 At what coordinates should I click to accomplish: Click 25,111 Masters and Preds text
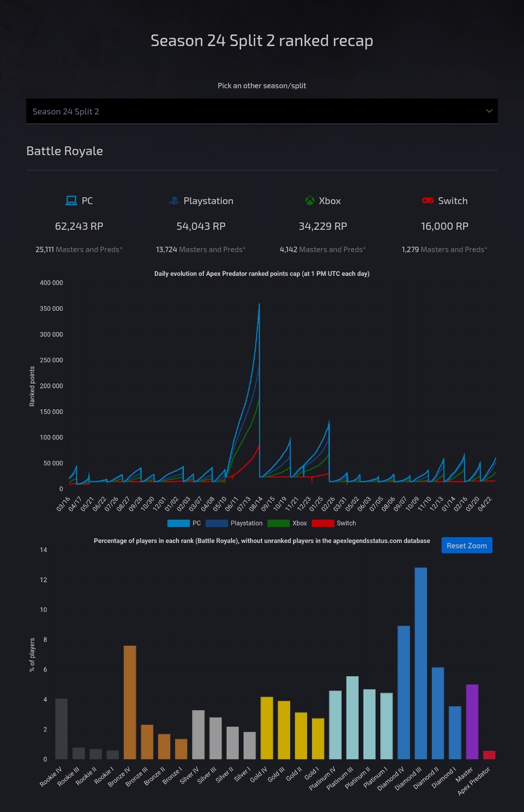tap(79, 250)
